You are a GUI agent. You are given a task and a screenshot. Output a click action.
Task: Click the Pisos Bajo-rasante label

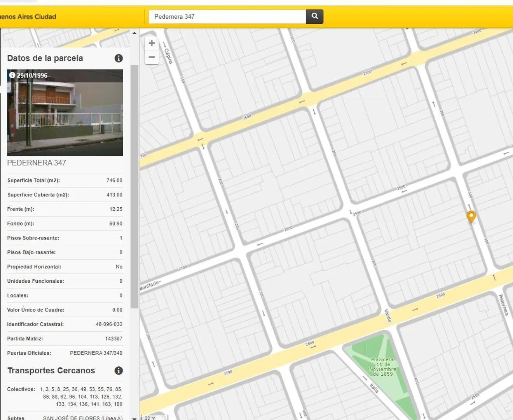click(31, 252)
